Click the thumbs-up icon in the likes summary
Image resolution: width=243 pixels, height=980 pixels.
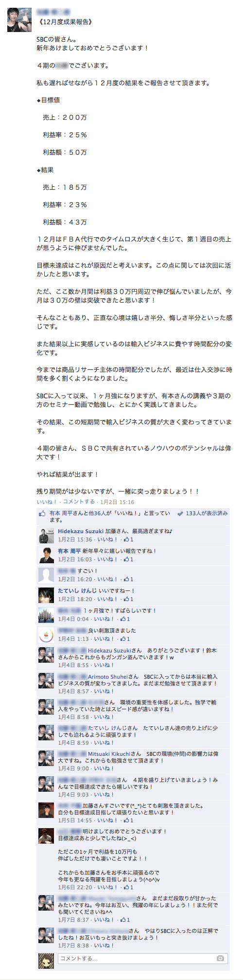tap(42, 513)
